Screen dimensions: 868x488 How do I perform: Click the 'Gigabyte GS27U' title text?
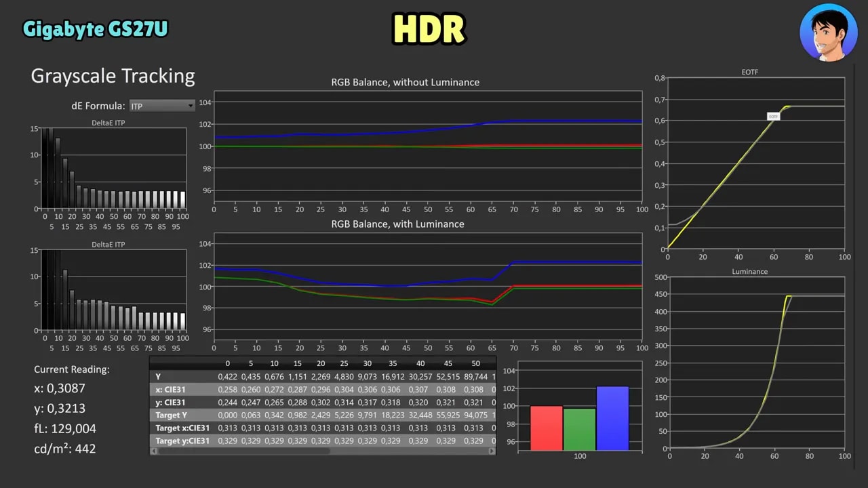[95, 29]
